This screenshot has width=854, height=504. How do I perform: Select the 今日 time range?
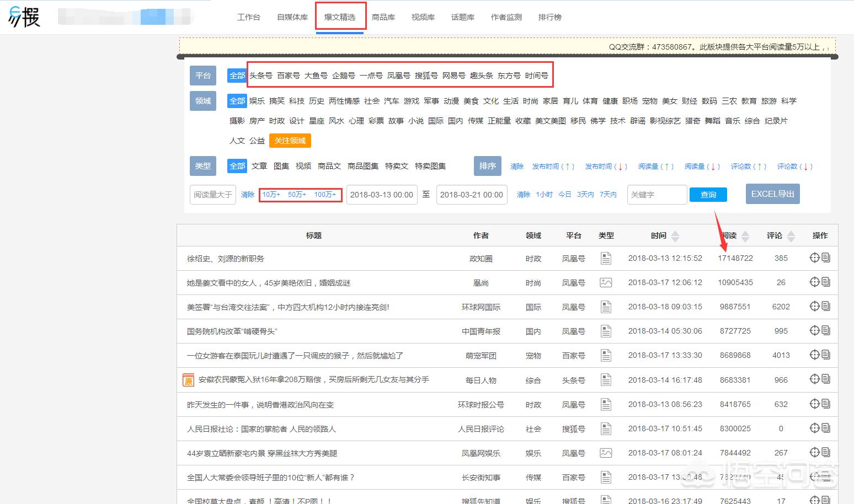[565, 195]
